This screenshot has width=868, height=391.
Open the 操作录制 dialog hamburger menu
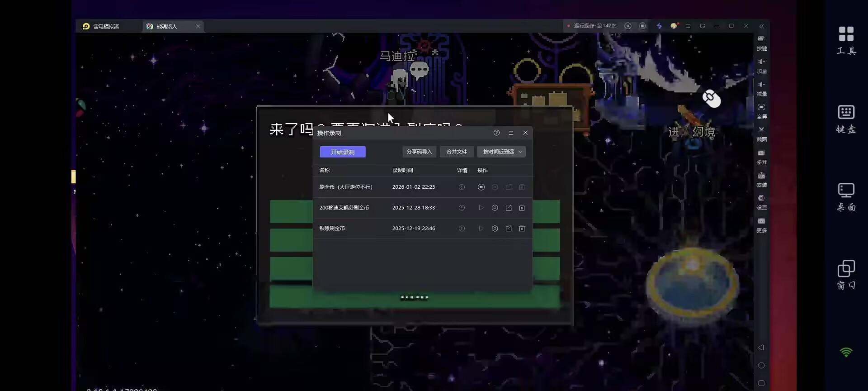[511, 133]
